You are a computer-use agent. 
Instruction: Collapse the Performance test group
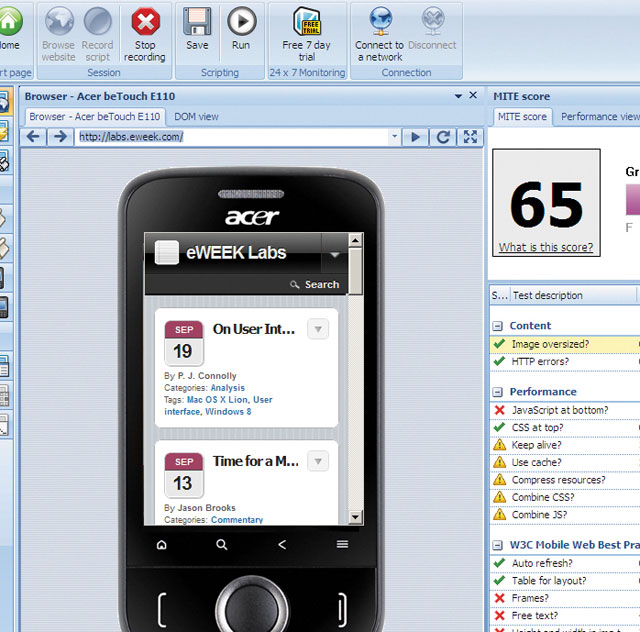[x=497, y=392]
